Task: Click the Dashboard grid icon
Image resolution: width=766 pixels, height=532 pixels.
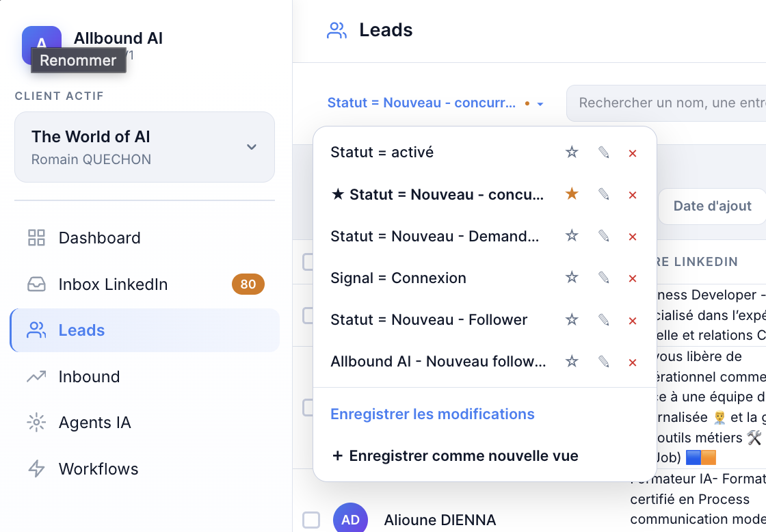Action: [36, 238]
